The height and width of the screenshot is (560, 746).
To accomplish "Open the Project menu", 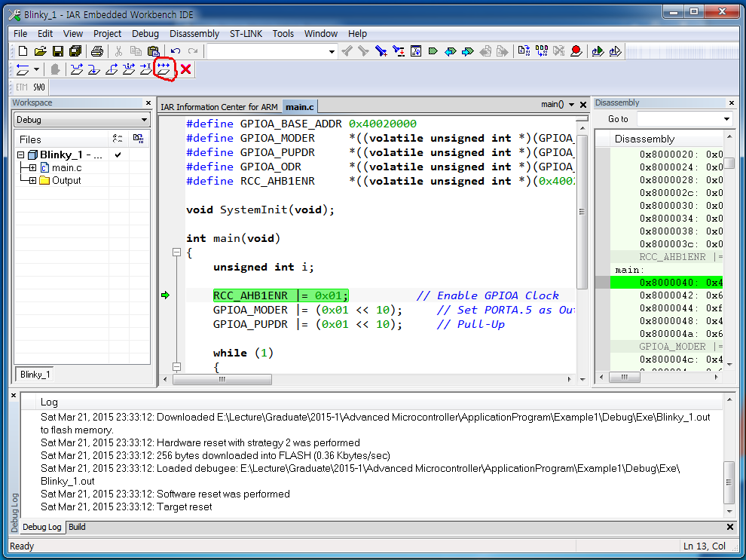I will (x=107, y=34).
